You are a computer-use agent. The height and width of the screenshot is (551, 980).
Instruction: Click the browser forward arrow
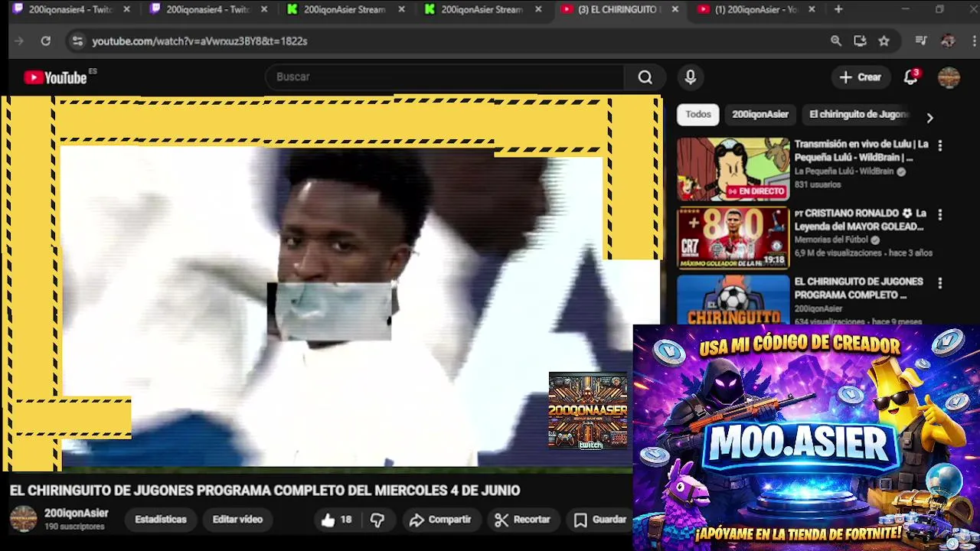[x=19, y=41]
